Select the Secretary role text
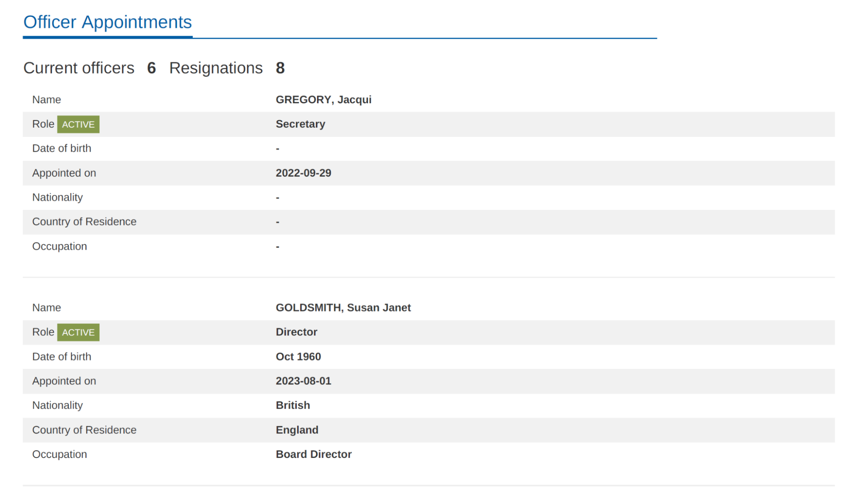 pyautogui.click(x=300, y=124)
